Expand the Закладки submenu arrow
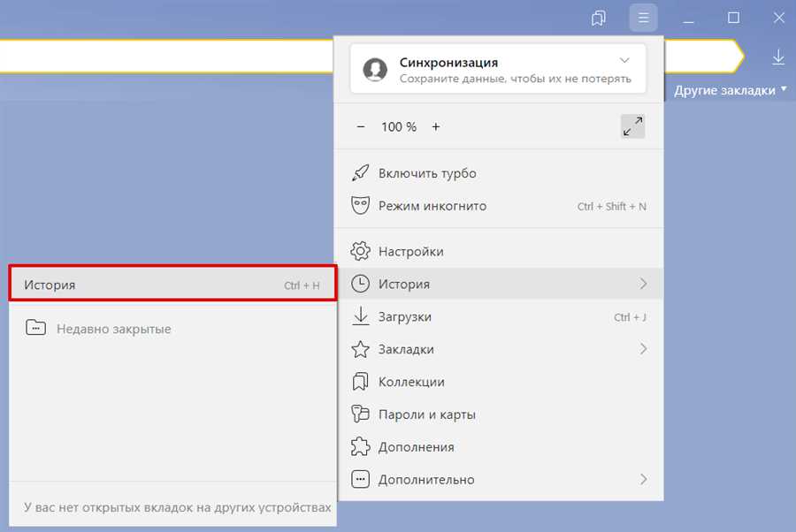This screenshot has height=532, width=796. [x=643, y=349]
